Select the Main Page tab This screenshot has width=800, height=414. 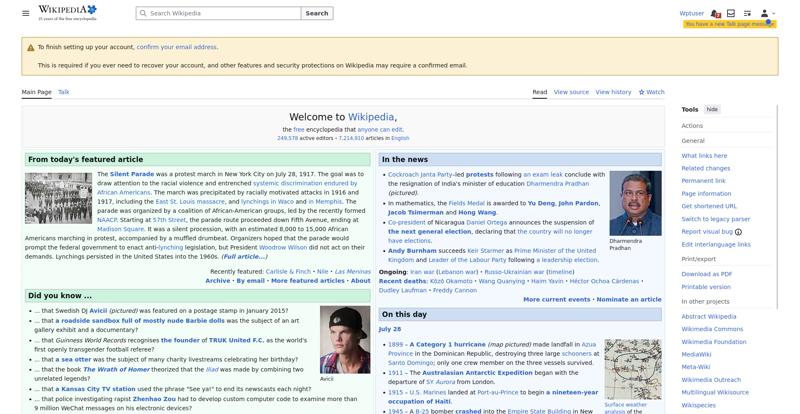click(x=36, y=92)
